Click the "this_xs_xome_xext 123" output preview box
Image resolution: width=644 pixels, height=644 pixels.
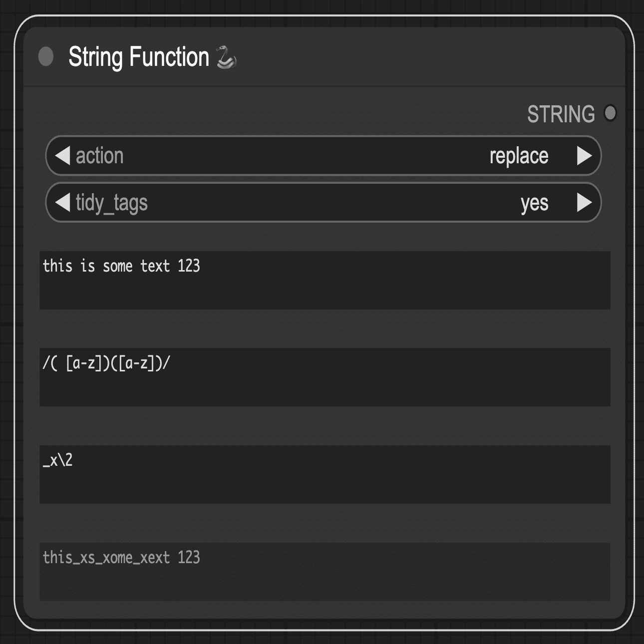coord(324,571)
